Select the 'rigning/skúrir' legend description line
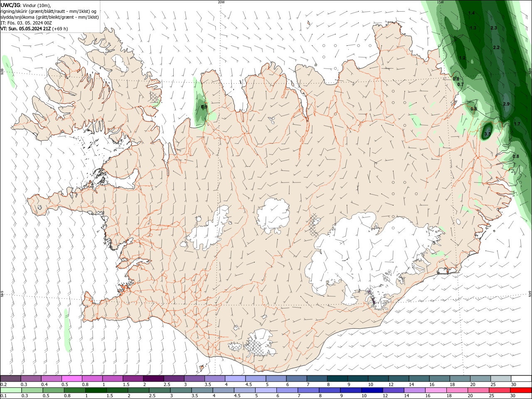Image resolution: width=532 pixels, height=399 pixels. [x=49, y=11]
